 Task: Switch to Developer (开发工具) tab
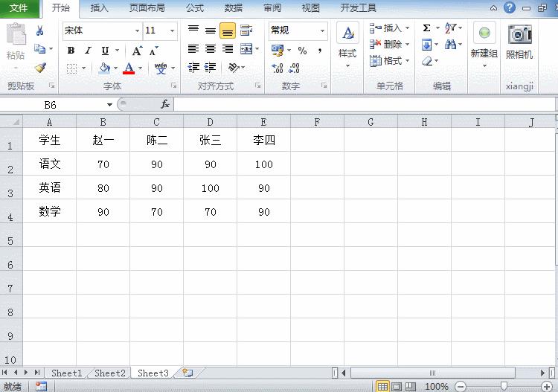coord(358,8)
